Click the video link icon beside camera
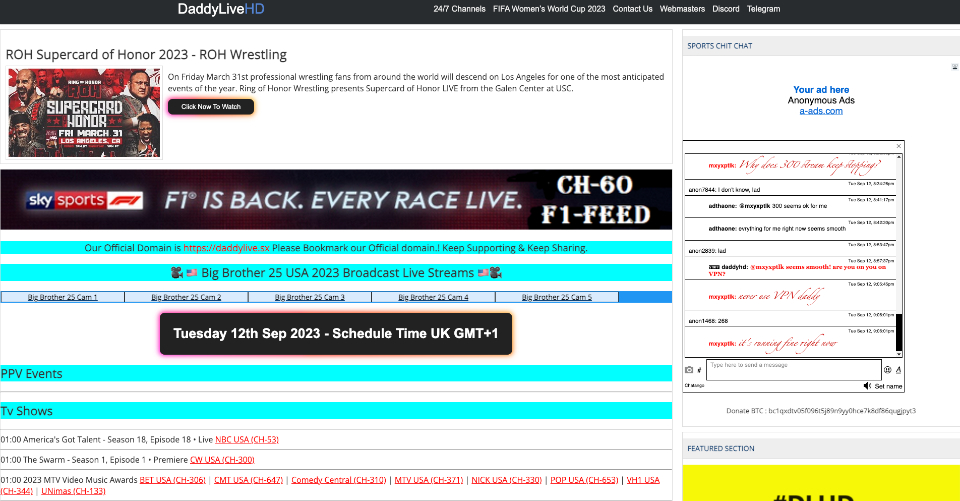The width and height of the screenshot is (960, 501). click(x=699, y=370)
